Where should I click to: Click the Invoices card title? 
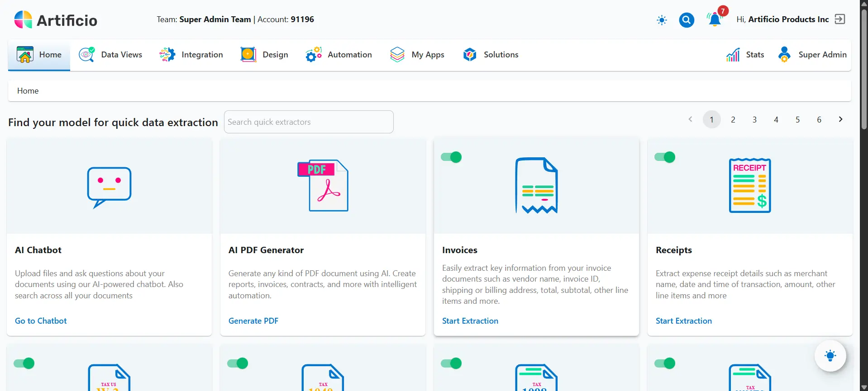[x=460, y=250]
